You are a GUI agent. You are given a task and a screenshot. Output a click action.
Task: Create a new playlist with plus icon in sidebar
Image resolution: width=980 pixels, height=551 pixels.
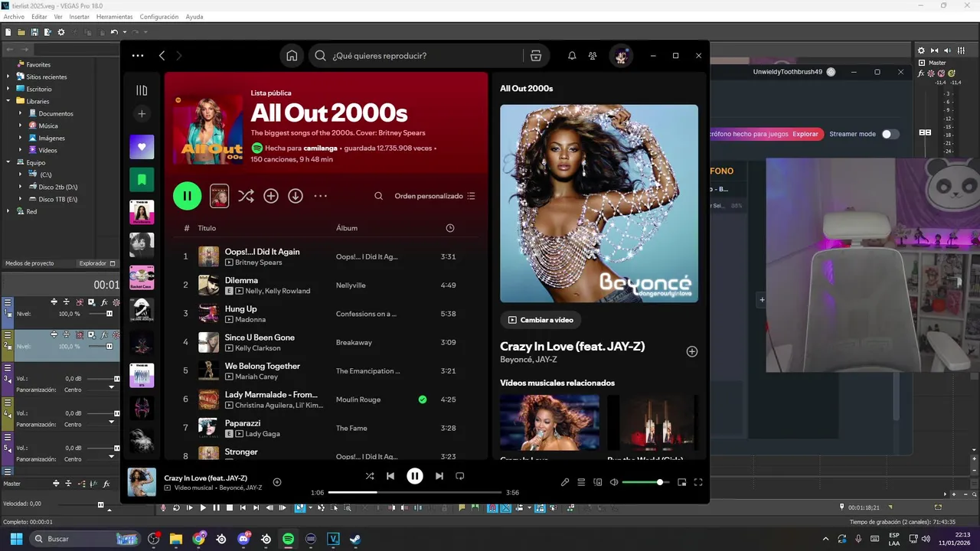pyautogui.click(x=142, y=114)
